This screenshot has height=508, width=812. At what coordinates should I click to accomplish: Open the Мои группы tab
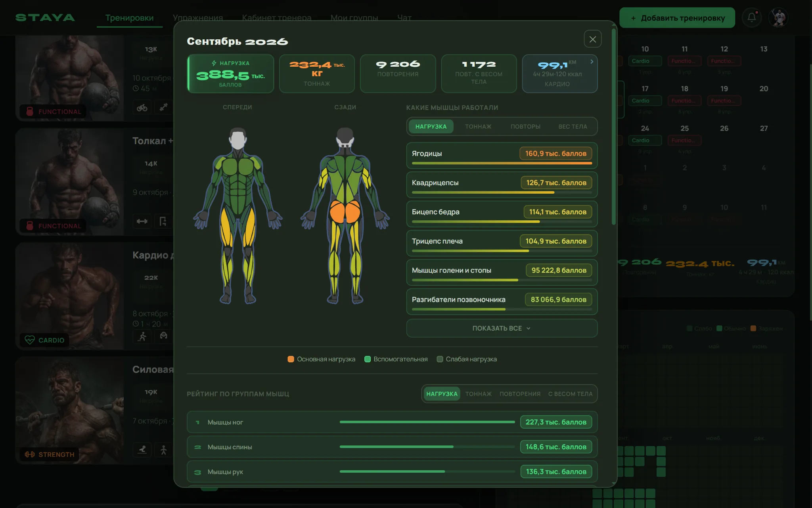coord(354,17)
